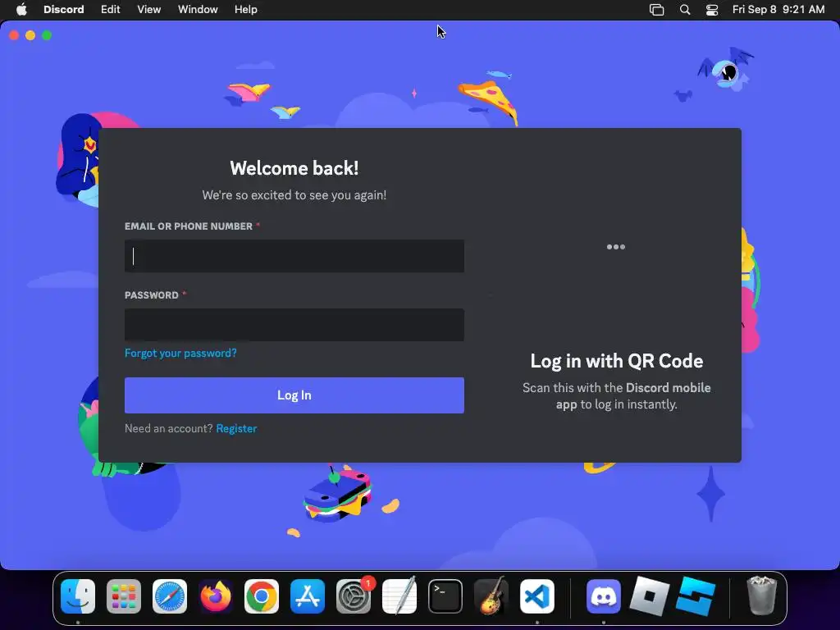Open Visual Studio Code from dock
This screenshot has width=840, height=630.
click(x=536, y=596)
